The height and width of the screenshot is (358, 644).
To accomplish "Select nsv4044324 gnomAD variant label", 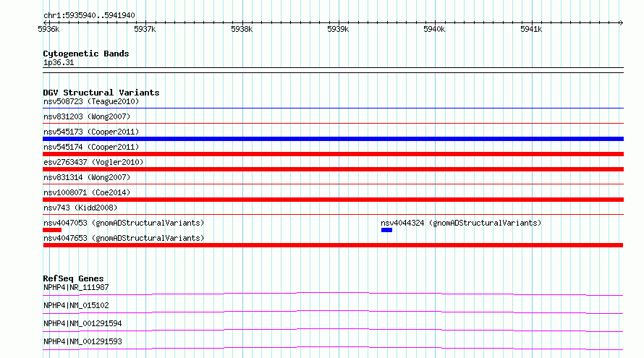I will [461, 223].
